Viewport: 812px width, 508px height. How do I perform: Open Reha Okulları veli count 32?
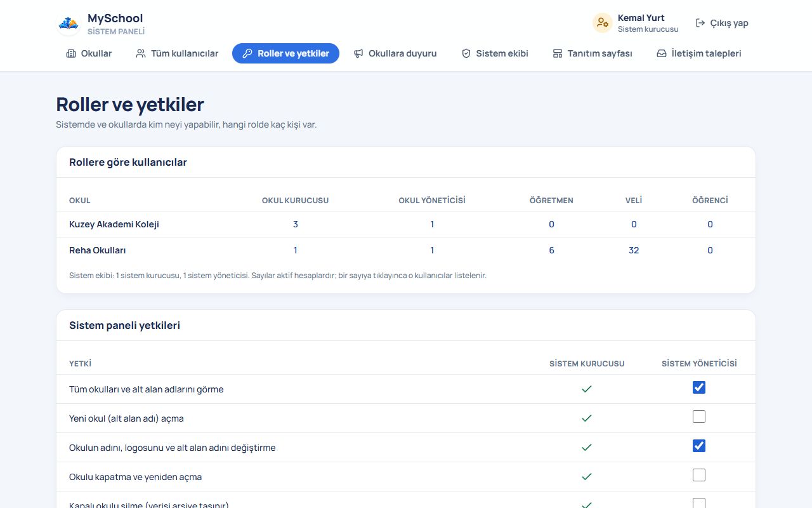pos(634,250)
